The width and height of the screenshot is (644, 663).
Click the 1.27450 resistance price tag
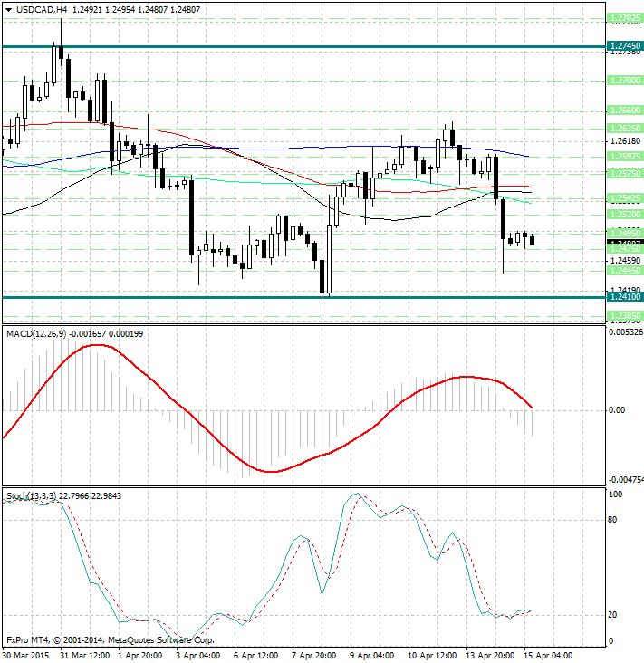tap(626, 46)
